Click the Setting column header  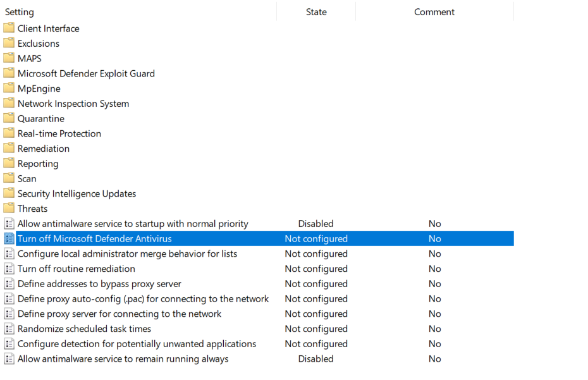click(x=19, y=11)
